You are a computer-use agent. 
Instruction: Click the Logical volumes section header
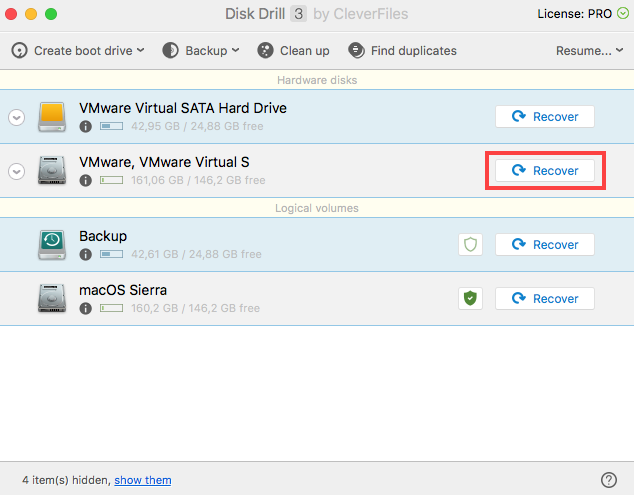[317, 208]
